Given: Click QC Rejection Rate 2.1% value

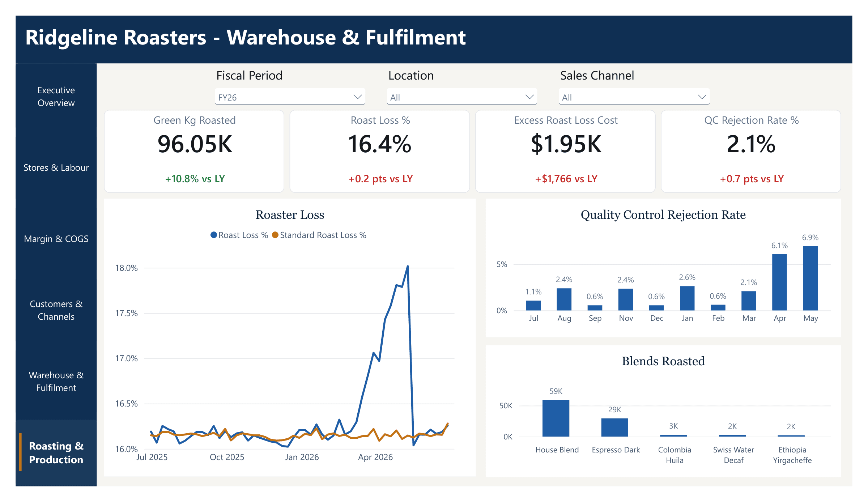Looking at the screenshot, I should [x=751, y=144].
